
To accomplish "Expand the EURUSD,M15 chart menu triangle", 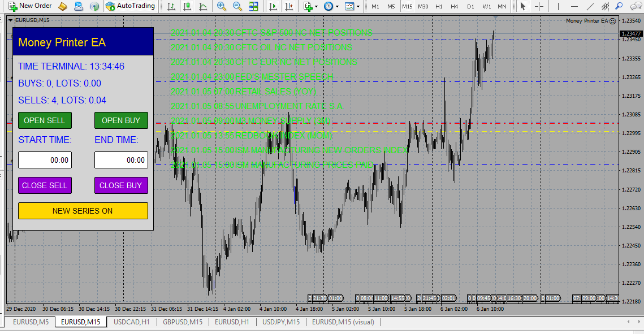I will [10, 20].
